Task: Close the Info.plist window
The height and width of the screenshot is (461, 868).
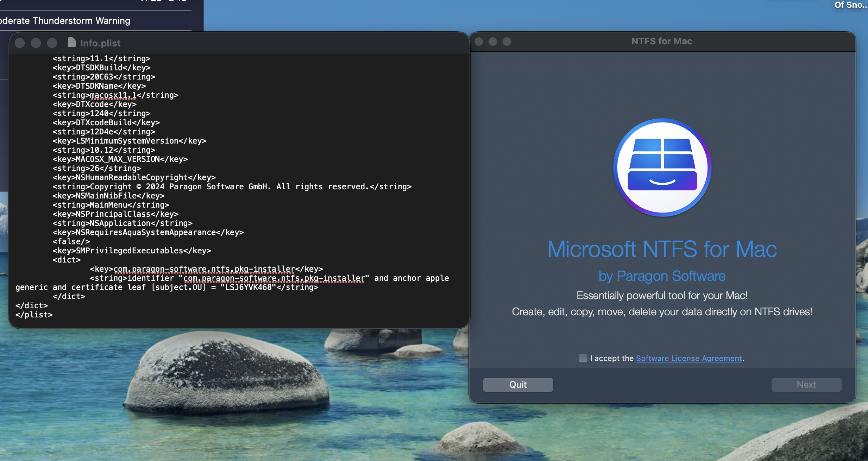Action: pos(20,43)
